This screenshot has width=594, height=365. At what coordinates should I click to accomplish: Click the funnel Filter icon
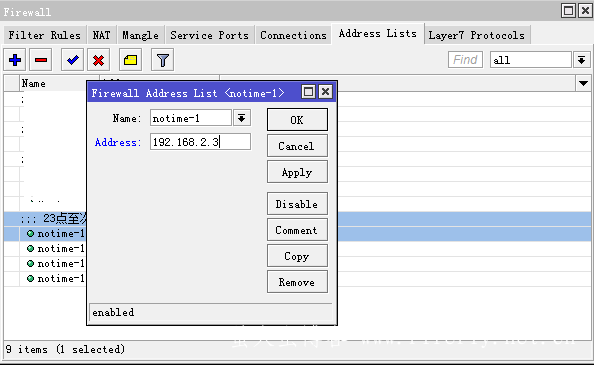[163, 60]
